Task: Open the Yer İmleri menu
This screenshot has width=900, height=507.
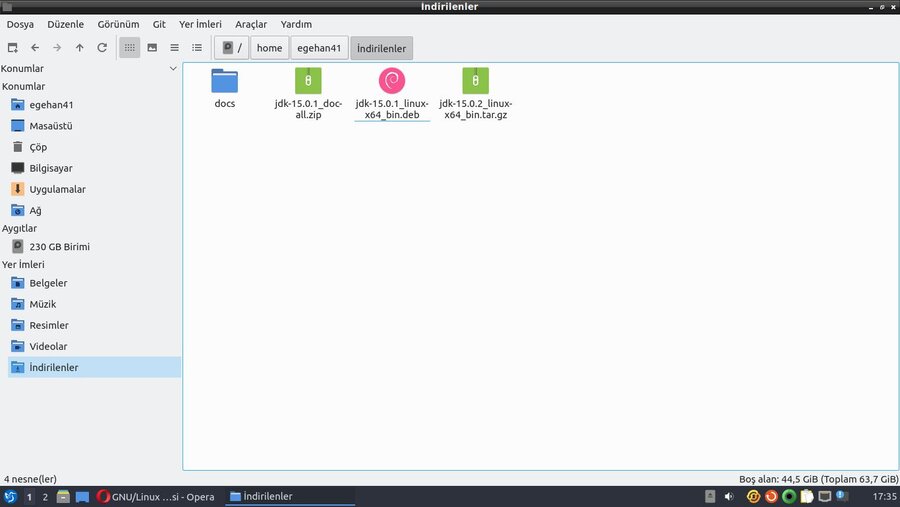Action: pyautogui.click(x=200, y=24)
